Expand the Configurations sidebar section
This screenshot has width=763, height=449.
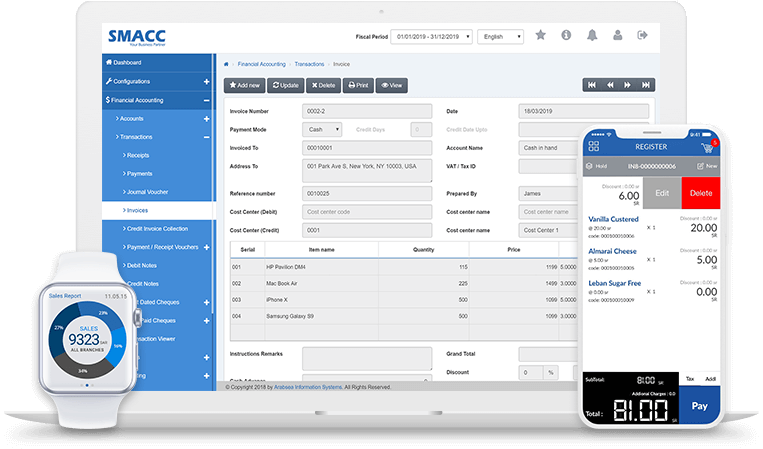[206, 81]
